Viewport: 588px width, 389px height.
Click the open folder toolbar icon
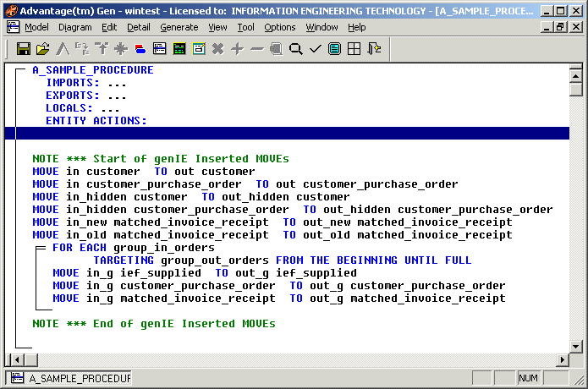(x=42, y=49)
